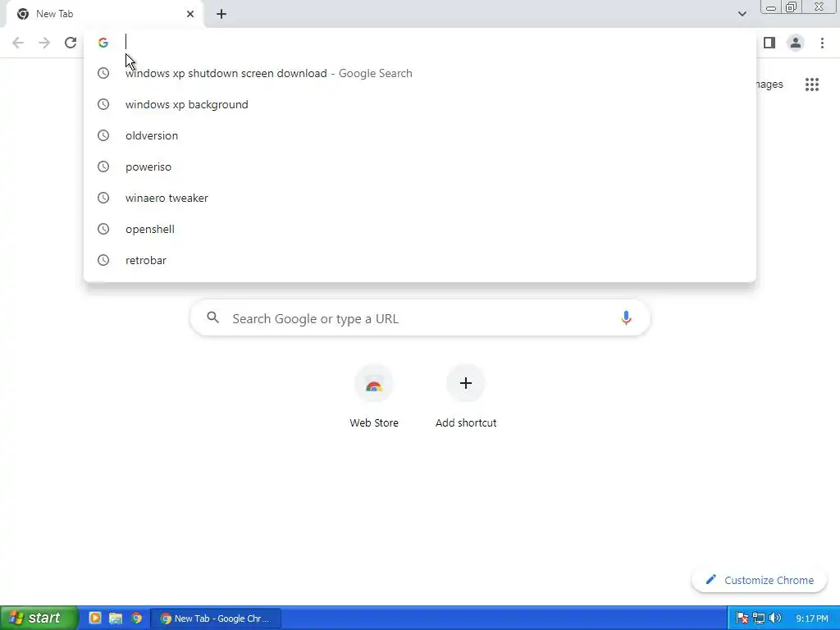Reload the page with the refresh icon
Viewport: 840px width, 630px height.
click(71, 43)
